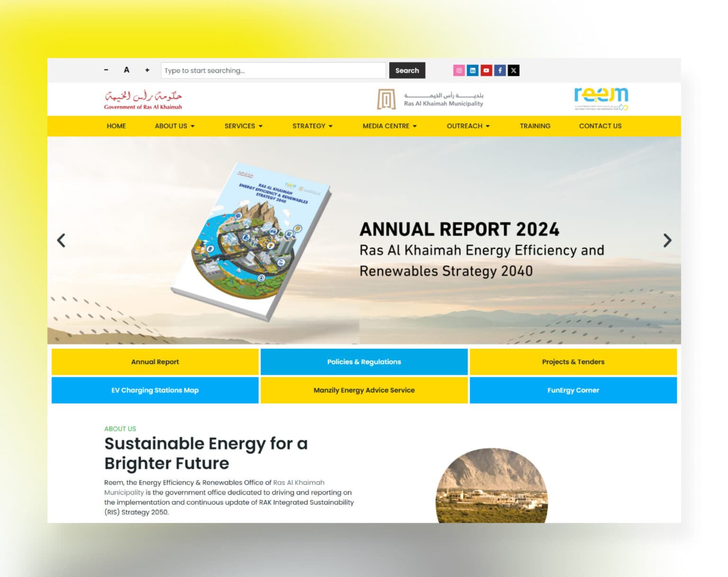
Task: Expand the Strategy dropdown menu
Action: click(312, 126)
